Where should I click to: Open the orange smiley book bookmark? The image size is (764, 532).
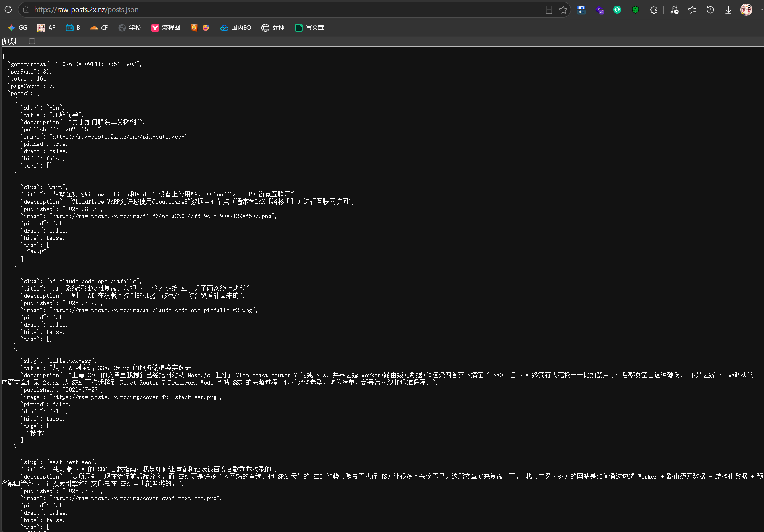(194, 27)
